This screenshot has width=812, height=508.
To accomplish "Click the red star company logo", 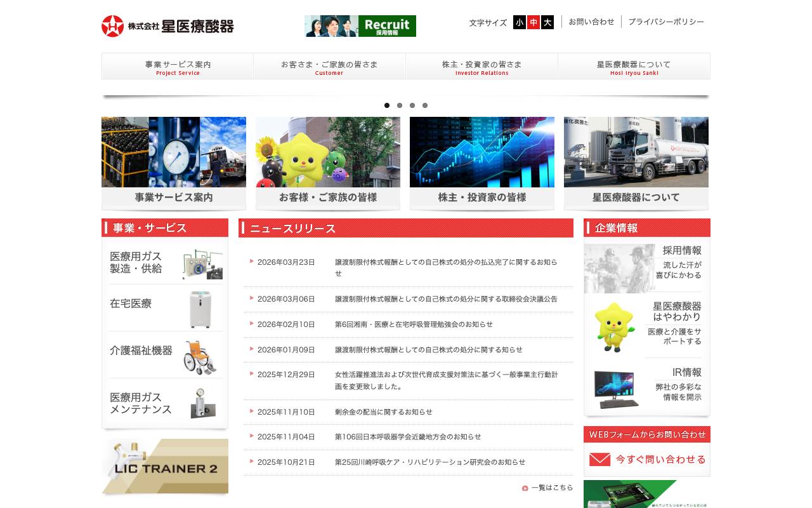I will tap(112, 25).
